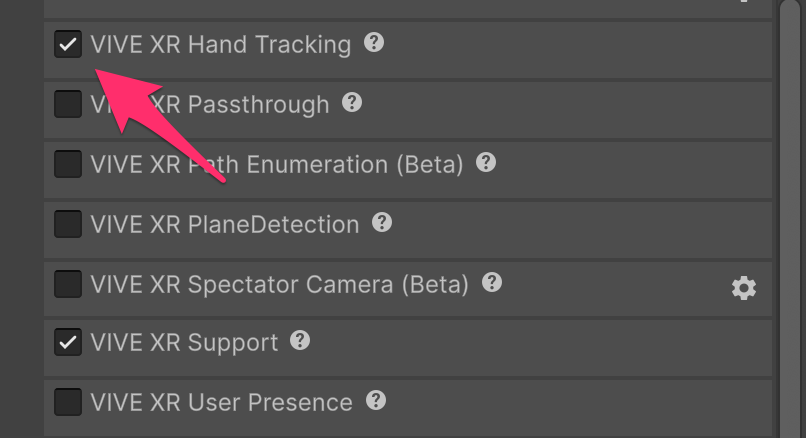Select the VIVE XR User Presence label
This screenshot has height=438, width=806.
(221, 403)
